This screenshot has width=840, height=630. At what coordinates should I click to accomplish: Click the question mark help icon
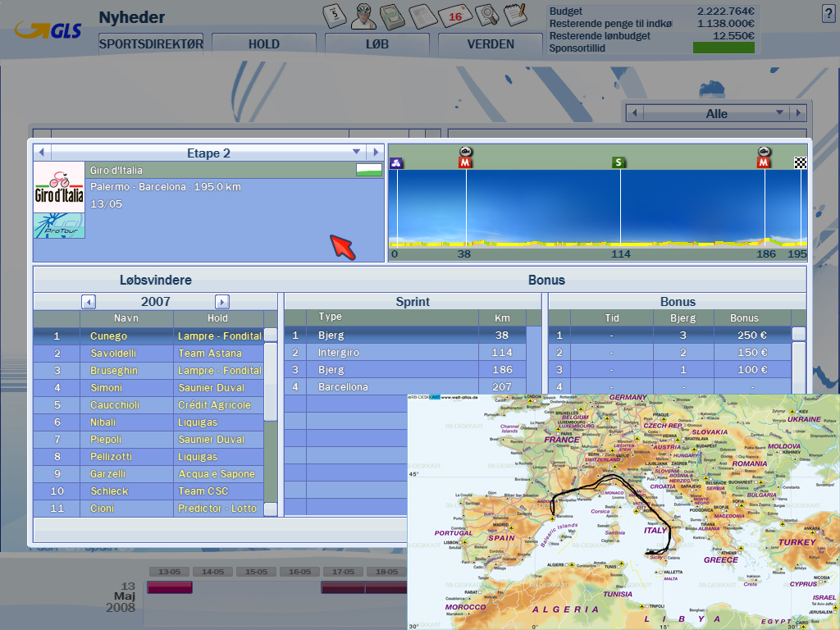(828, 13)
